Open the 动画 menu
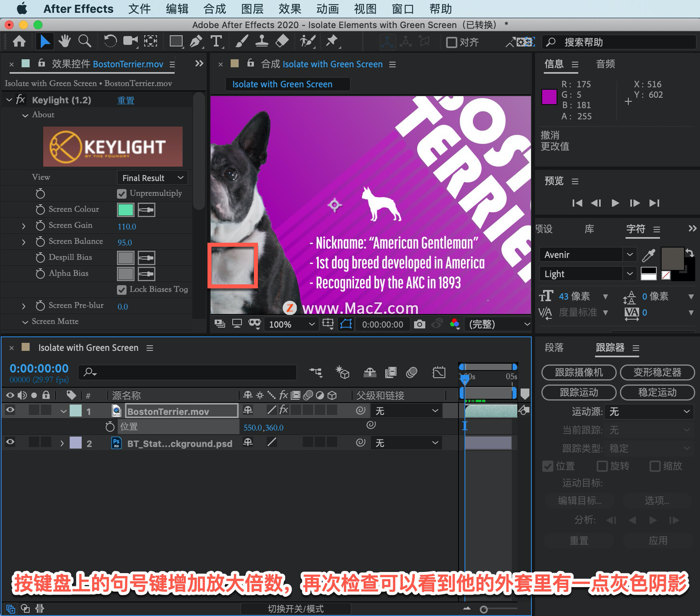Image resolution: width=700 pixels, height=616 pixels. pyautogui.click(x=328, y=9)
